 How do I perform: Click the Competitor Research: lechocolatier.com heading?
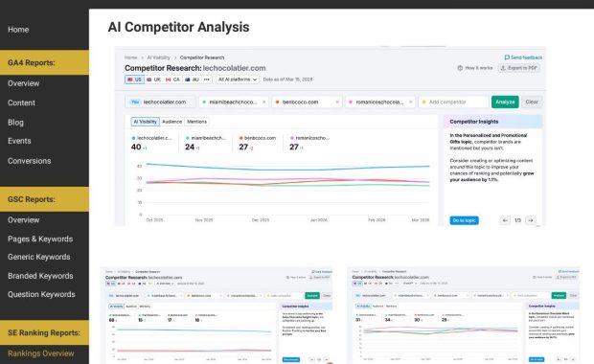195,68
